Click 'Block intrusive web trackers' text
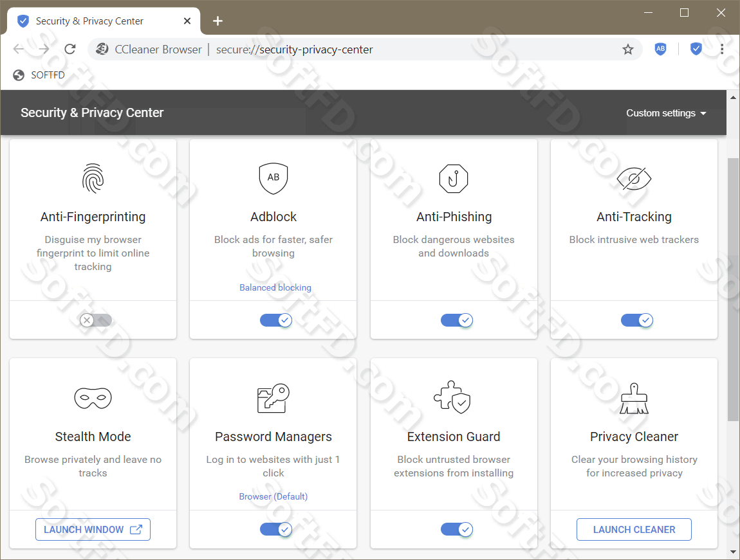The height and width of the screenshot is (560, 740). (634, 239)
